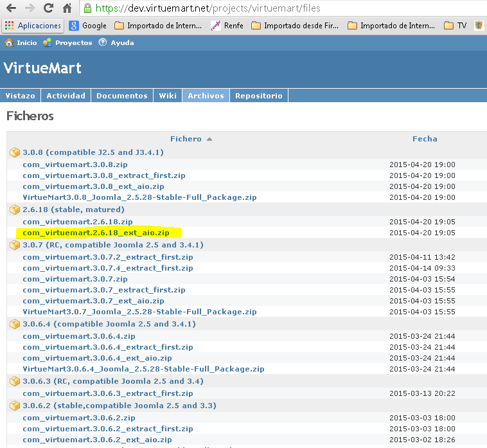
Task: Click the package icon for version 3.0.6.3
Action: (15, 381)
